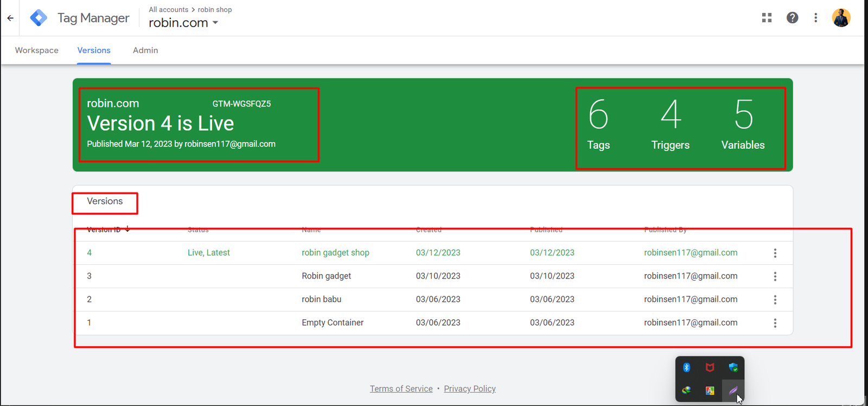
Task: Click created date 03/12/2023
Action: [438, 253]
